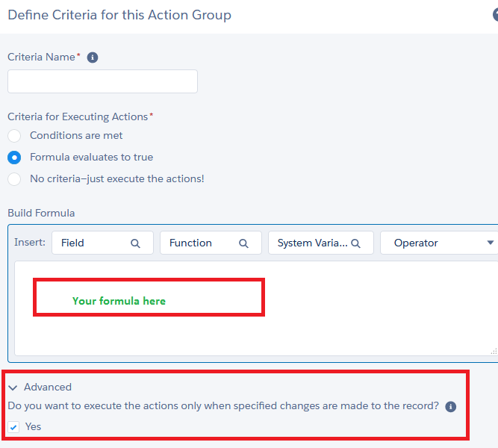Click the info icon beside record changes question

(x=450, y=407)
